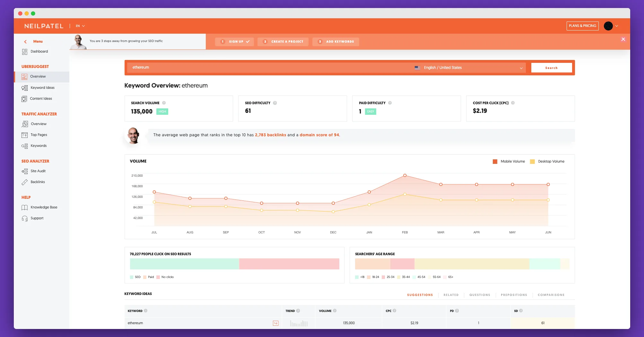Click the Search button
Screen dimensions: 644x337
(552, 68)
